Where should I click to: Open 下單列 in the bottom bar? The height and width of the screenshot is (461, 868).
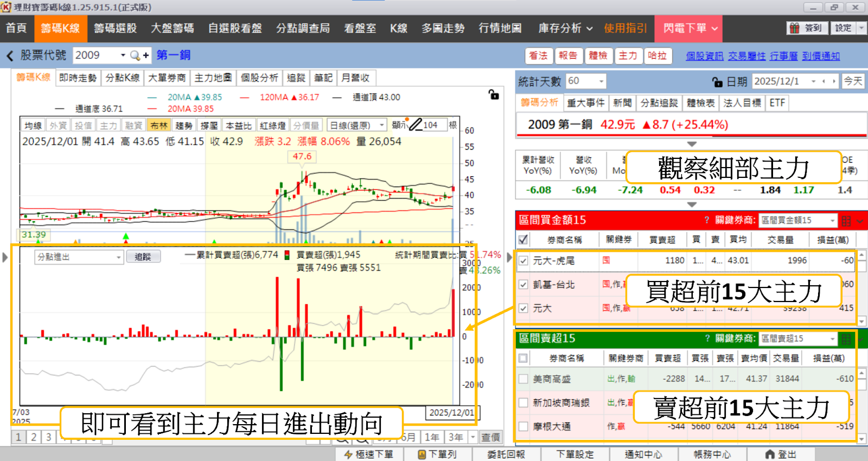437,454
